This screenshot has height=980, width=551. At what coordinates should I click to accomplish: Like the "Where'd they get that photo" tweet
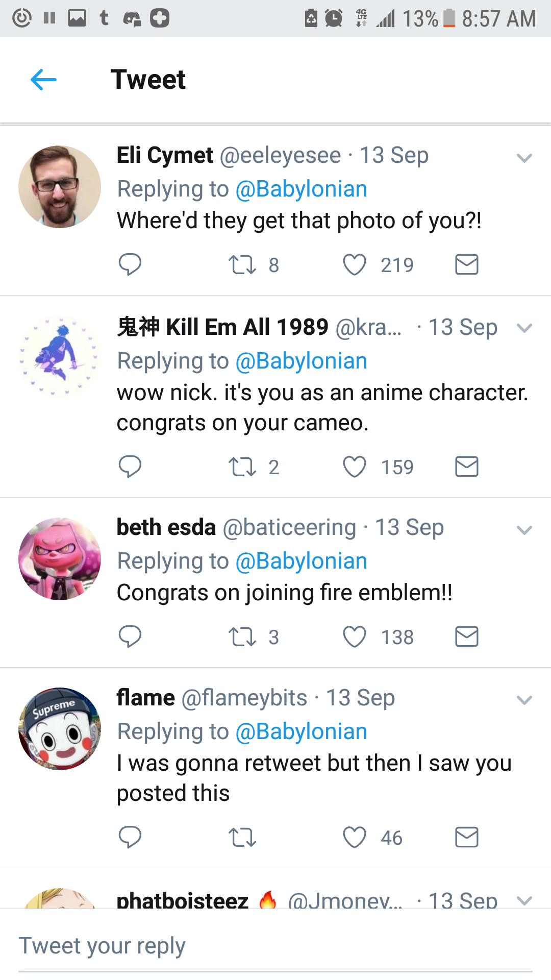pos(355,265)
